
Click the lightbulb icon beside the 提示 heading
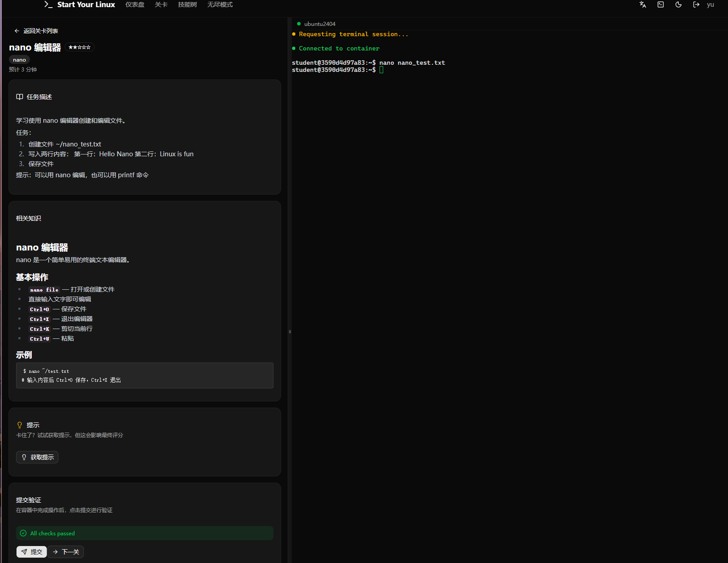coord(20,425)
